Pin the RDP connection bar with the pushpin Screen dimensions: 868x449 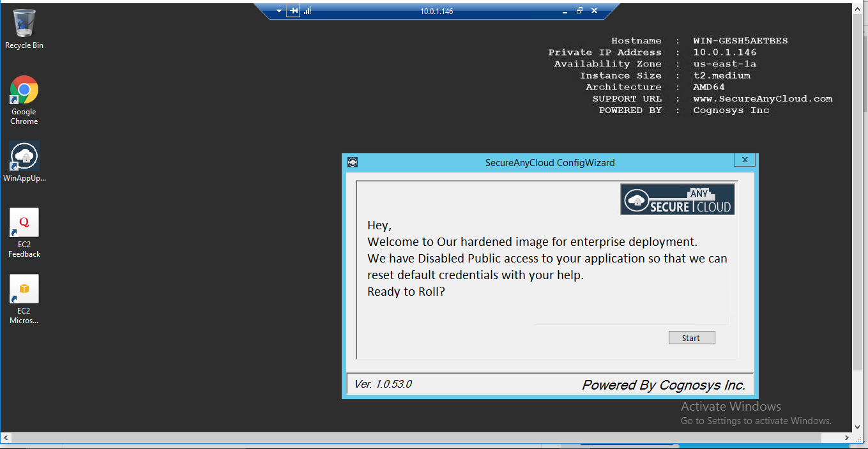(x=293, y=10)
